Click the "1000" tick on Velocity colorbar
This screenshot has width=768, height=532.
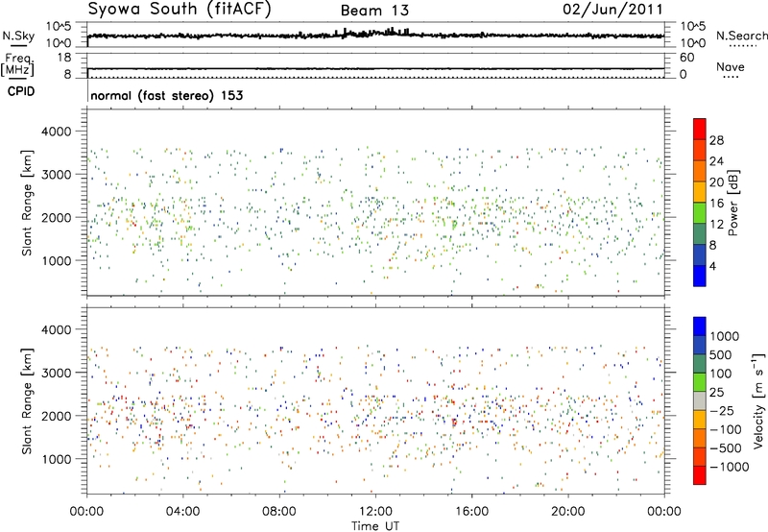[725, 336]
